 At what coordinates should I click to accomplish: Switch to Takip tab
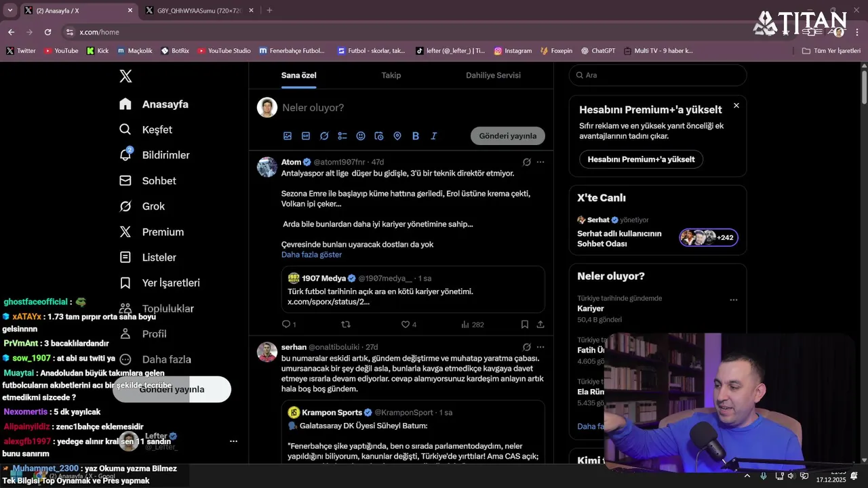[391, 75]
